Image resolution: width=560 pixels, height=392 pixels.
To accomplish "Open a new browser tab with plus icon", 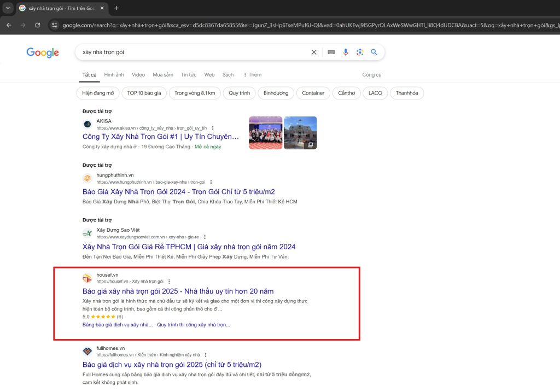I will click(116, 8).
